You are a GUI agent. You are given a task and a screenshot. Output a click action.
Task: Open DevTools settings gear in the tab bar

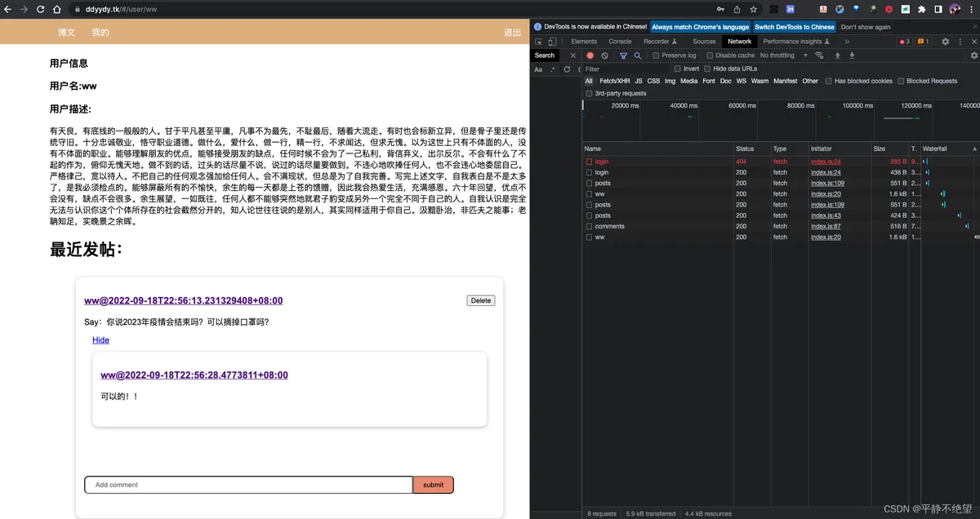pyautogui.click(x=946, y=42)
